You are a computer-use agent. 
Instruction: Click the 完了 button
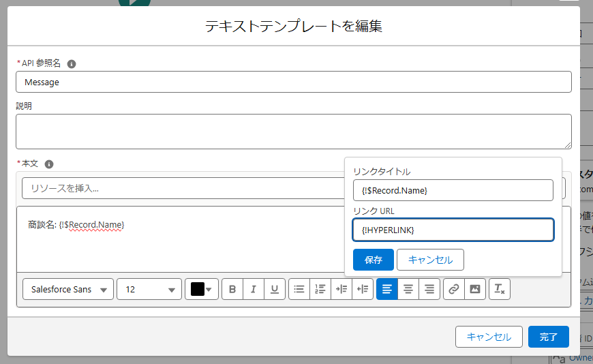(549, 336)
